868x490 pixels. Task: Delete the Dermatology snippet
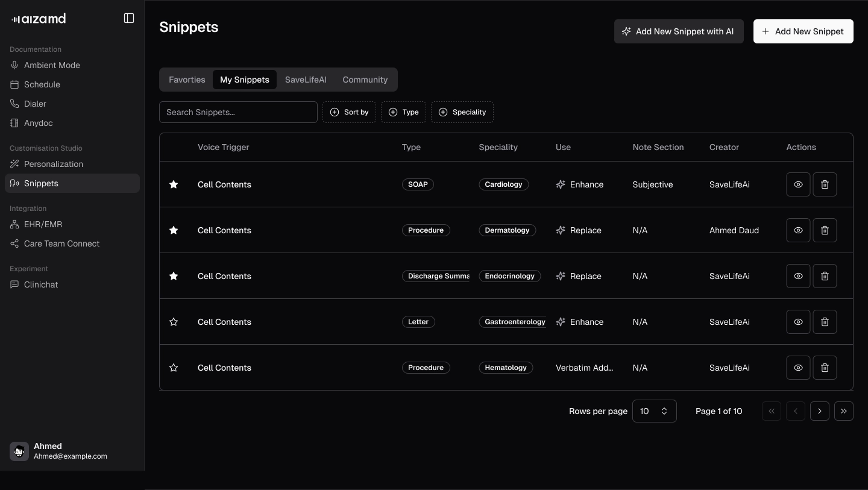825,230
